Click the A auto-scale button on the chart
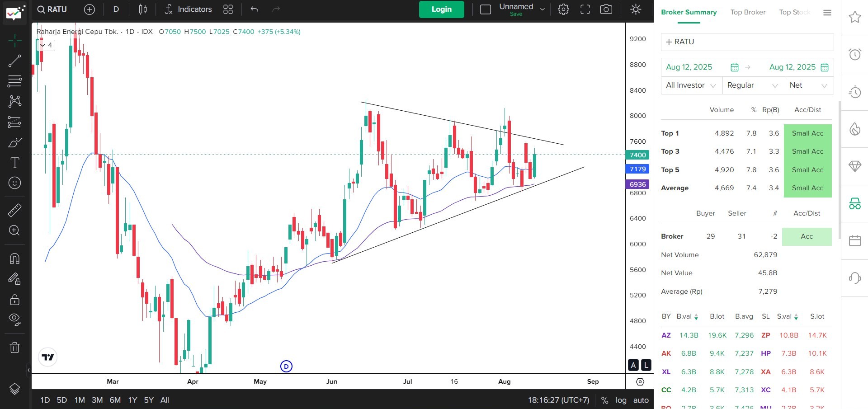The width and height of the screenshot is (868, 409). pos(633,365)
